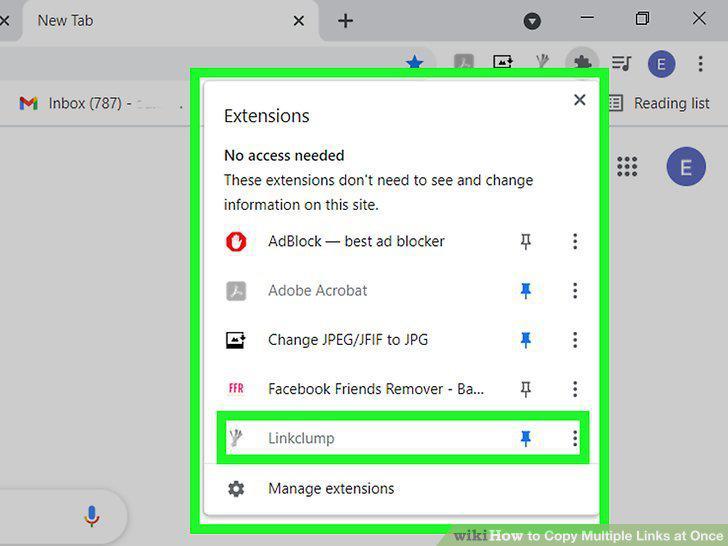Open more options for Change JPEG/JFIF to JPG
The width and height of the screenshot is (728, 546).
point(575,340)
